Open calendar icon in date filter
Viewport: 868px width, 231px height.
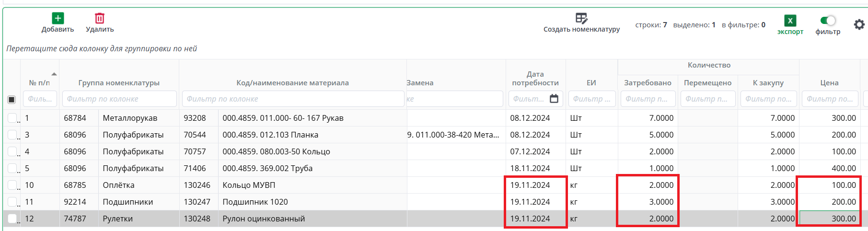[x=554, y=99]
